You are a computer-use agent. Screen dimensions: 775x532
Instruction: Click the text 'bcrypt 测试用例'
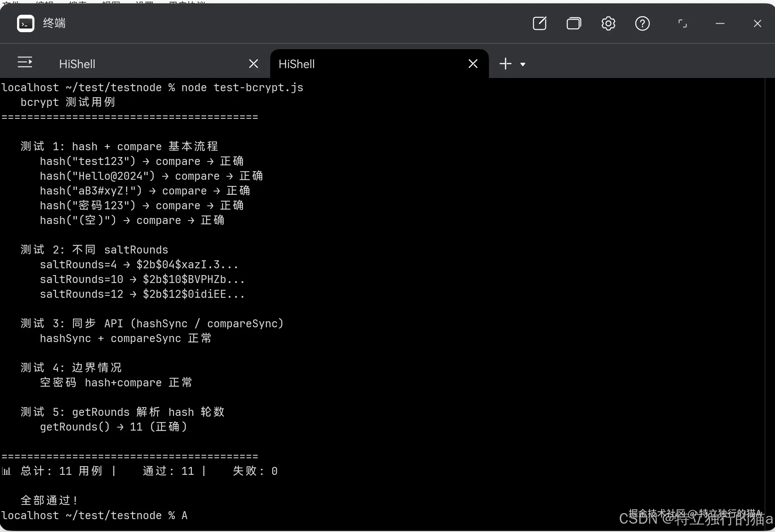coord(68,102)
